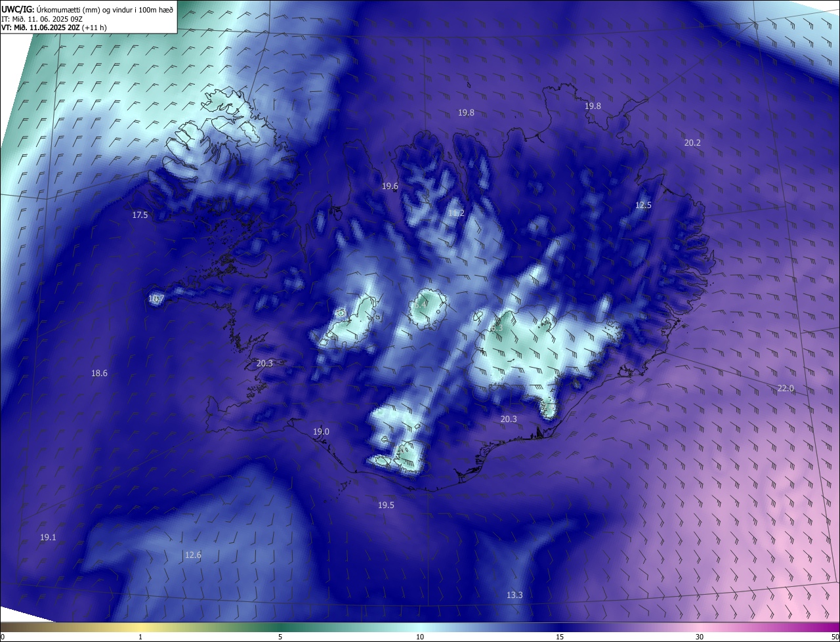Click the 12.6 value label
The width and height of the screenshot is (840, 642).
pos(193,555)
